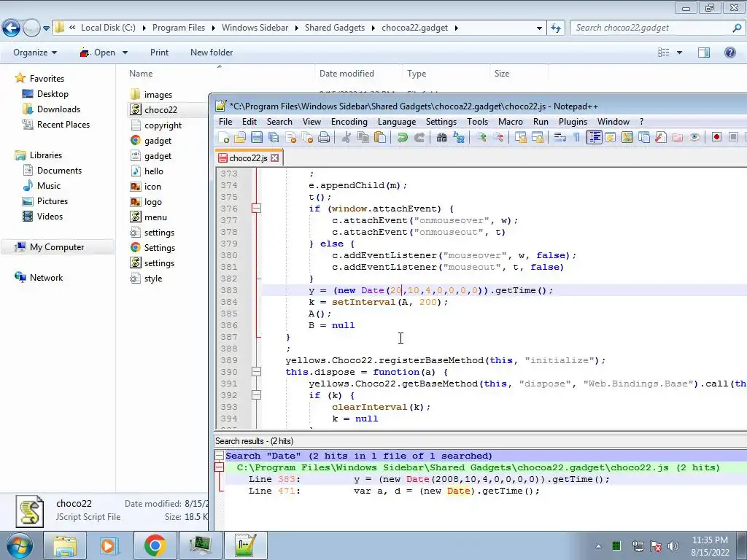Close choco22.js tab with red X
This screenshot has height=560, width=747.
274,157
